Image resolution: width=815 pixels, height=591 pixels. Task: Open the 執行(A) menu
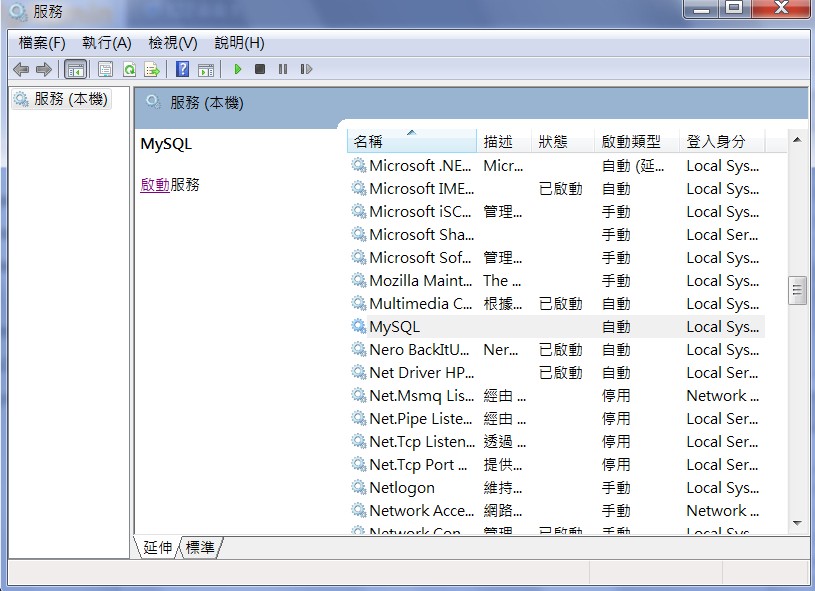106,43
